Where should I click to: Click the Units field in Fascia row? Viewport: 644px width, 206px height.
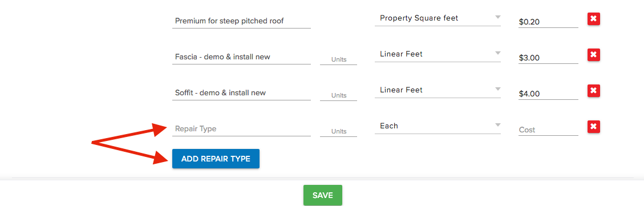coord(338,59)
